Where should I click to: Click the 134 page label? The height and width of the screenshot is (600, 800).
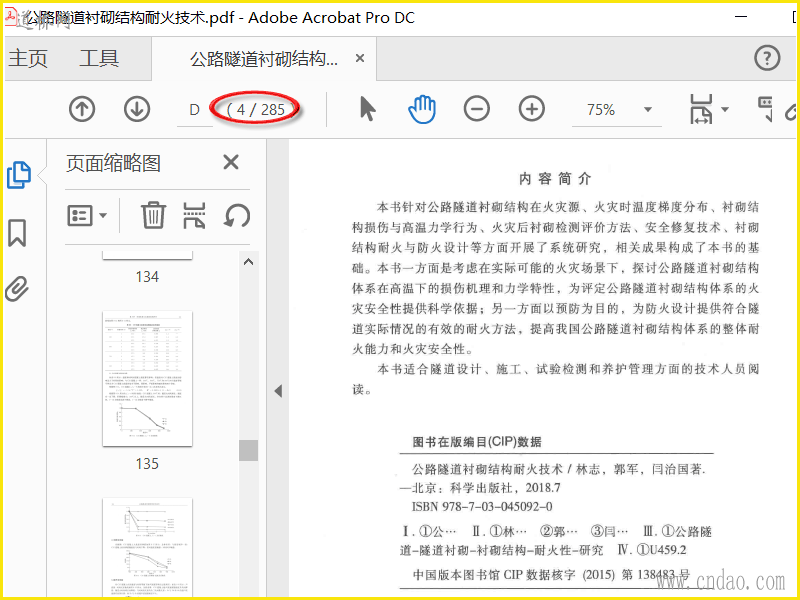click(x=147, y=277)
